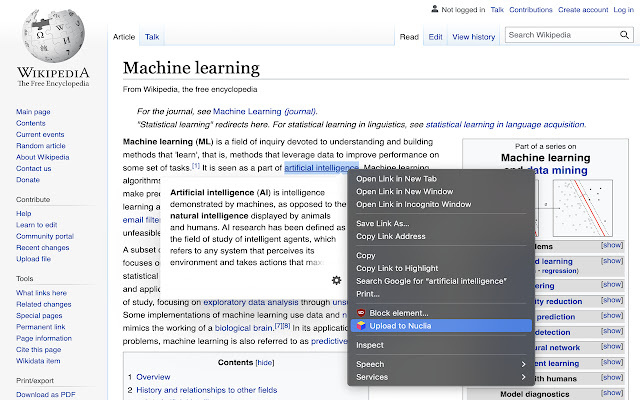Open Contributions link in header
640x400 pixels.
point(531,10)
